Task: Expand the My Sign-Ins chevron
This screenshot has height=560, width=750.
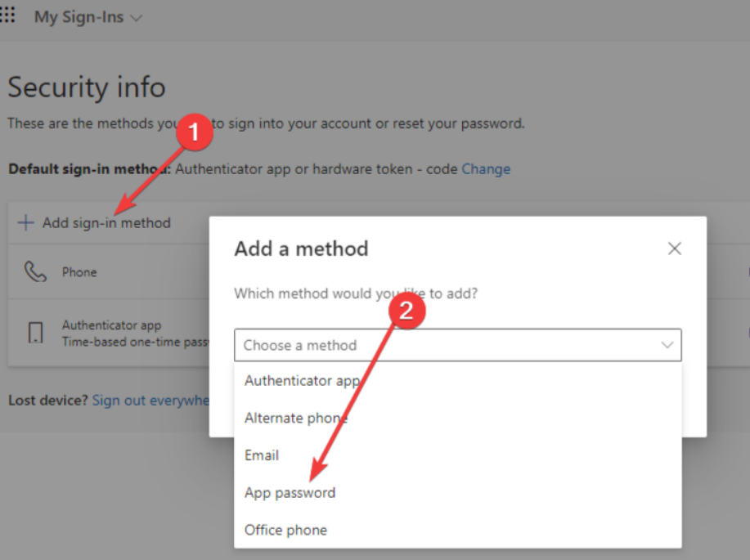Action: coord(136,17)
